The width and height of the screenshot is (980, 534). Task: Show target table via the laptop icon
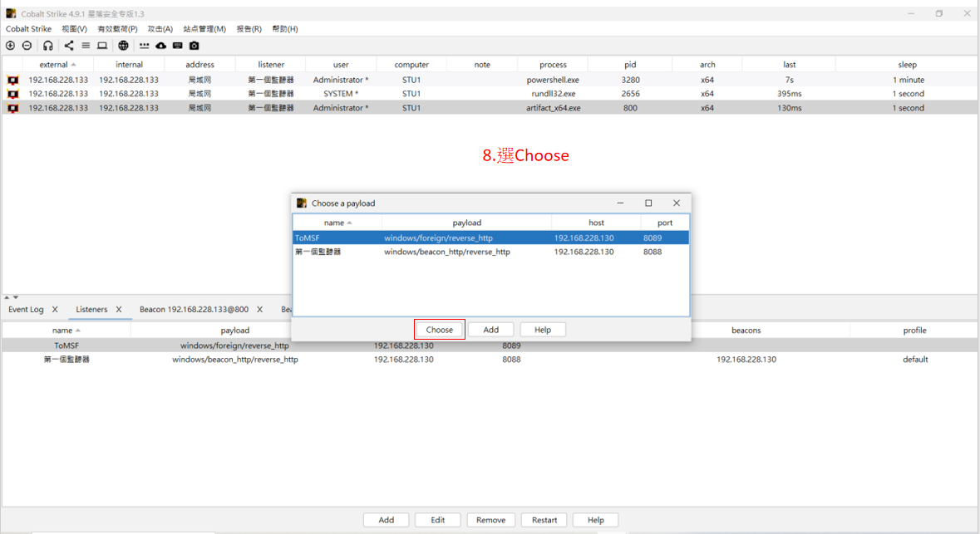point(102,46)
